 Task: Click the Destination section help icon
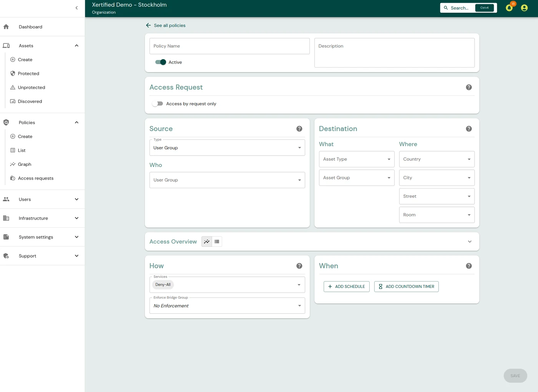point(469,129)
